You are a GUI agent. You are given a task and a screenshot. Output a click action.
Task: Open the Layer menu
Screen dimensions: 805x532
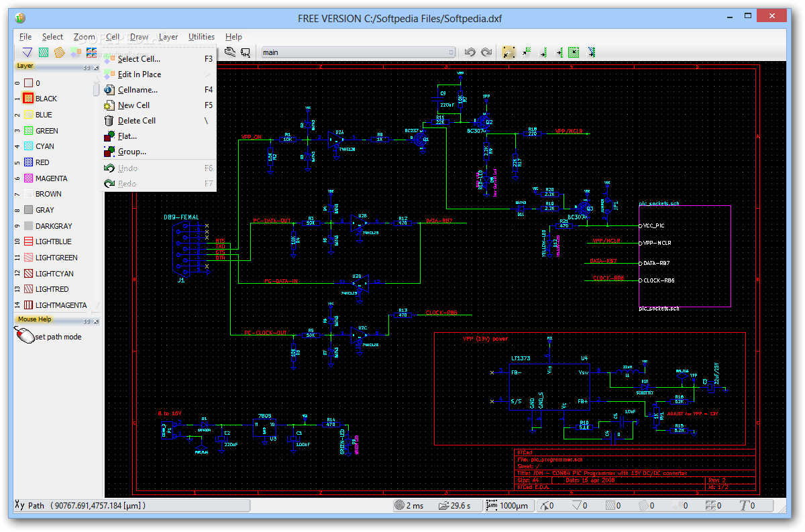point(168,37)
